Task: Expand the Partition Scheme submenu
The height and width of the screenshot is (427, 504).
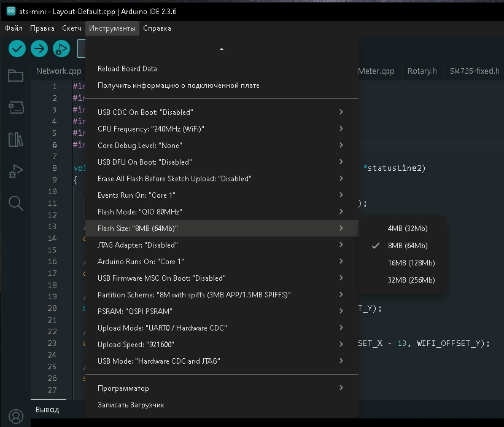Action: coord(222,295)
